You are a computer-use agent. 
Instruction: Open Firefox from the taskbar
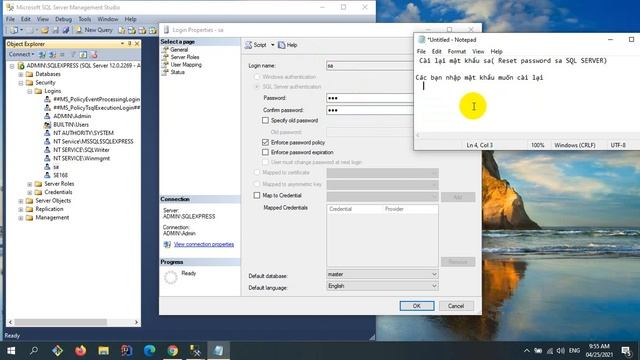[x=80, y=351]
